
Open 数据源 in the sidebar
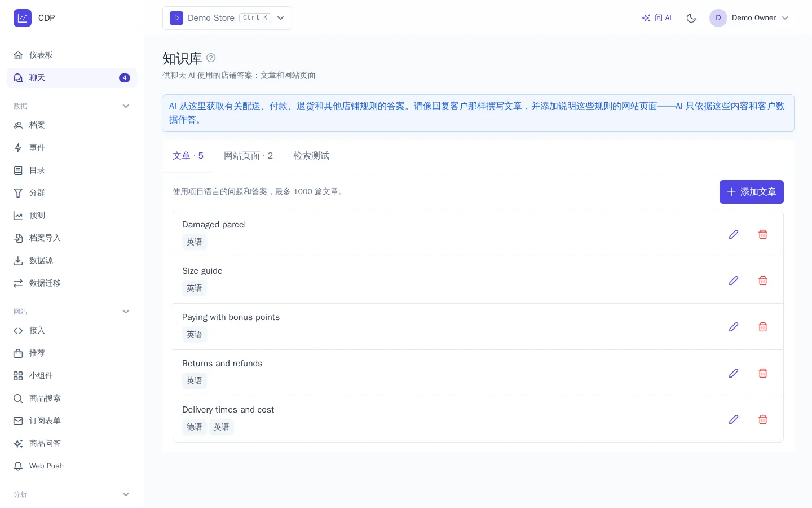click(72, 261)
